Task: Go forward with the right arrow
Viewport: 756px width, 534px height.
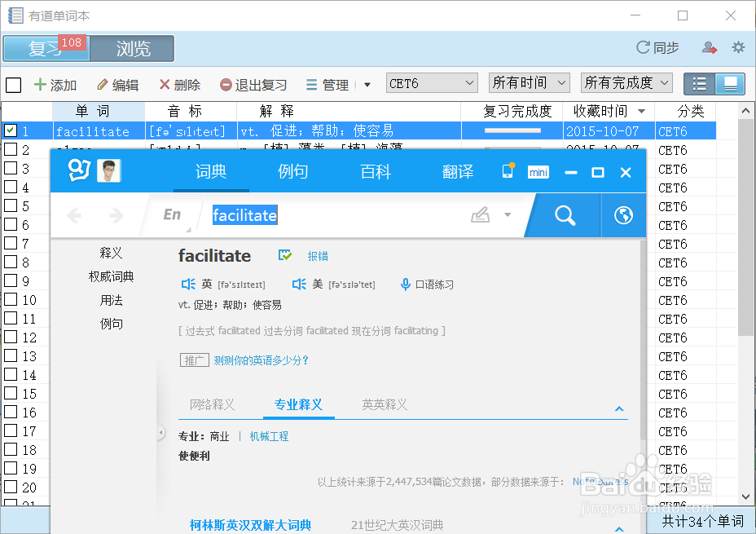Action: tap(116, 215)
